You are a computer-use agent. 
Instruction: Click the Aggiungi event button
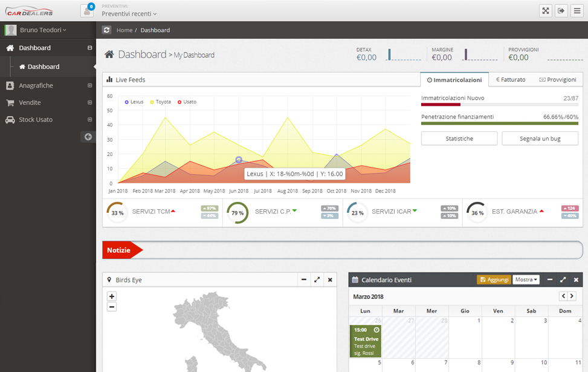click(494, 279)
